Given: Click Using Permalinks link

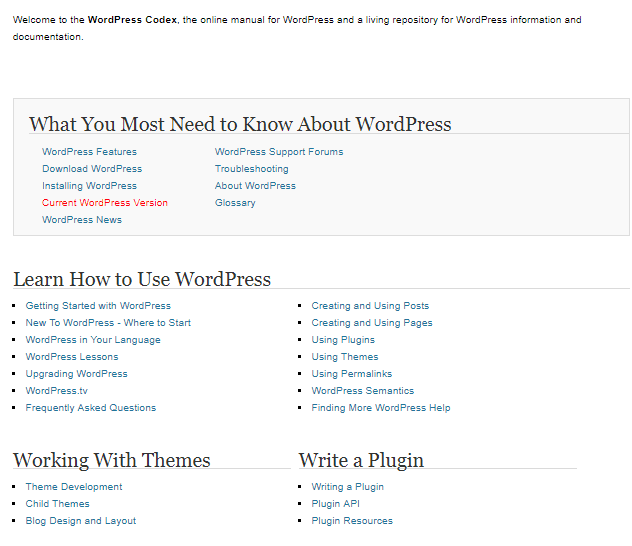Looking at the screenshot, I should point(351,374).
